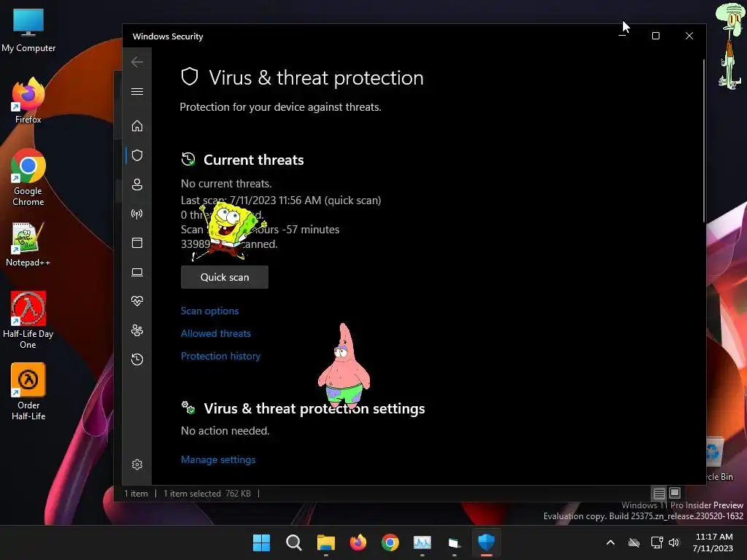
Task: Click the Patrick Star desktop character
Action: [344, 367]
